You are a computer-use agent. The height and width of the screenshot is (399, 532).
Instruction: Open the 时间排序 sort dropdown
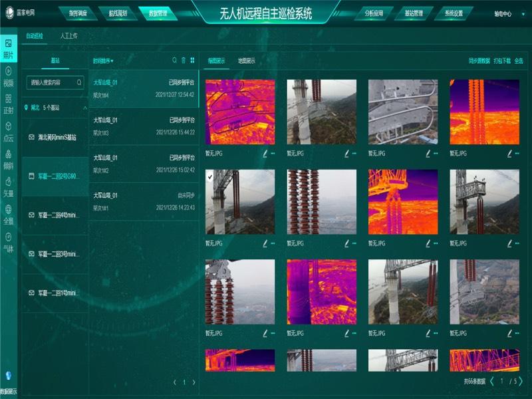(x=103, y=61)
